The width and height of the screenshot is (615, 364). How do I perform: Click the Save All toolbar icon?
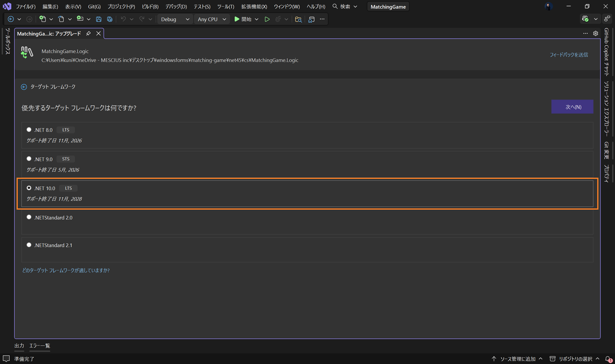point(110,19)
